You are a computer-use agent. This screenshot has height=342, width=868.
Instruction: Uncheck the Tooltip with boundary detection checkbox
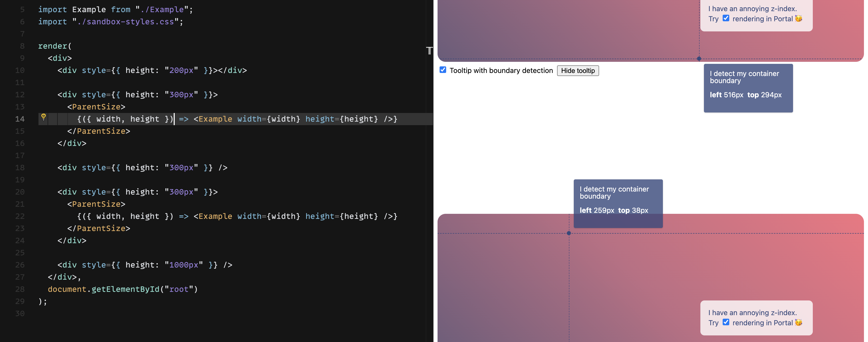pos(443,70)
